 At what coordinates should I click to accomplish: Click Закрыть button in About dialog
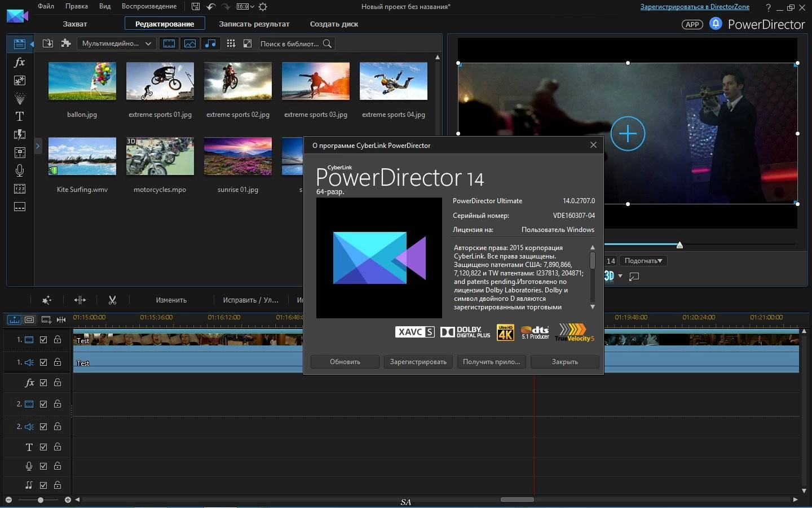[x=565, y=362]
